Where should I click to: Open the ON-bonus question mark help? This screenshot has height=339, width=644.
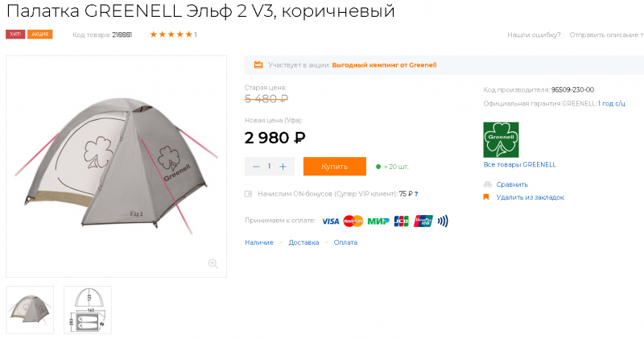point(416,194)
